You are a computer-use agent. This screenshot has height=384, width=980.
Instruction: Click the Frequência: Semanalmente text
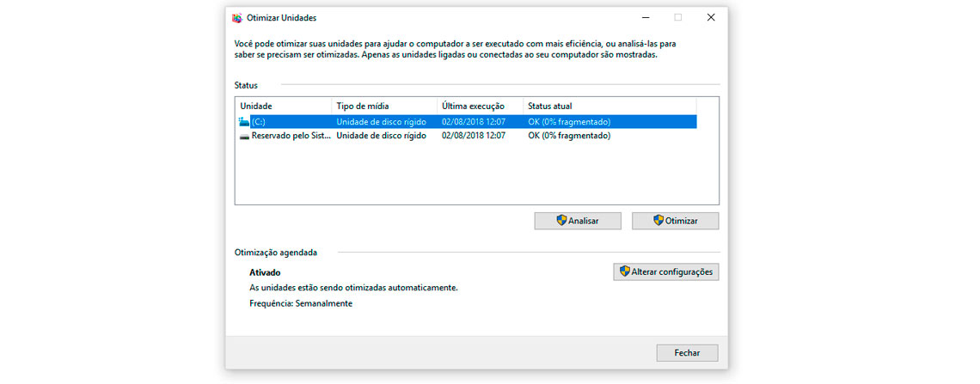coord(301,304)
